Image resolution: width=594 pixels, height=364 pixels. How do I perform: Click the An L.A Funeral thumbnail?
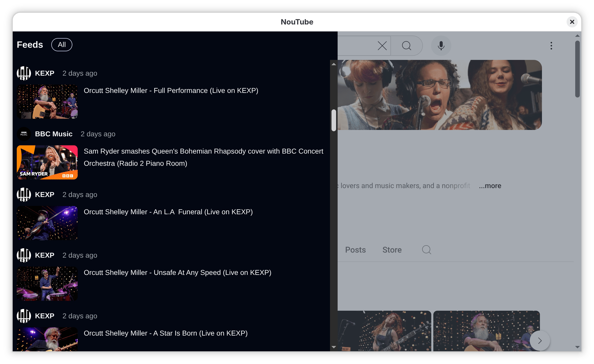pyautogui.click(x=47, y=223)
